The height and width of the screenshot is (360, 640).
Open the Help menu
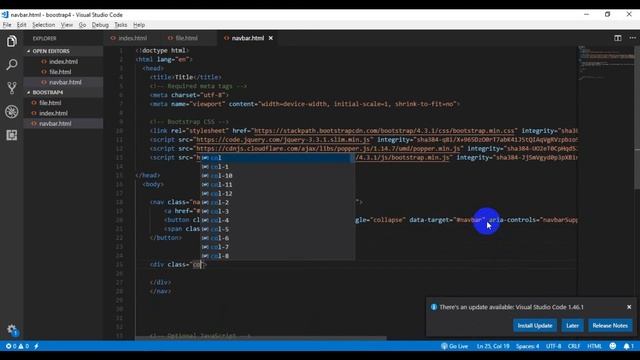tap(139, 25)
